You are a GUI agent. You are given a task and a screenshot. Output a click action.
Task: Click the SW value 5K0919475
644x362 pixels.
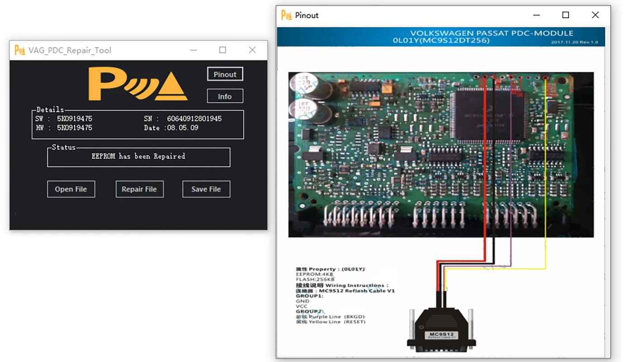click(x=75, y=119)
